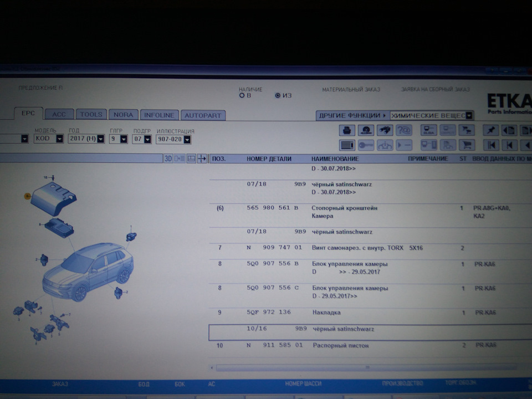
Task: Click МАТЕРИАЛЬНЫЙ ЗАКАЗ link
Action: coord(351,90)
